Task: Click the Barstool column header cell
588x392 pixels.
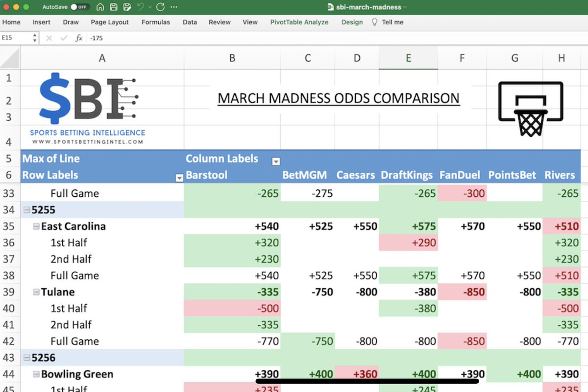Action: click(232, 175)
